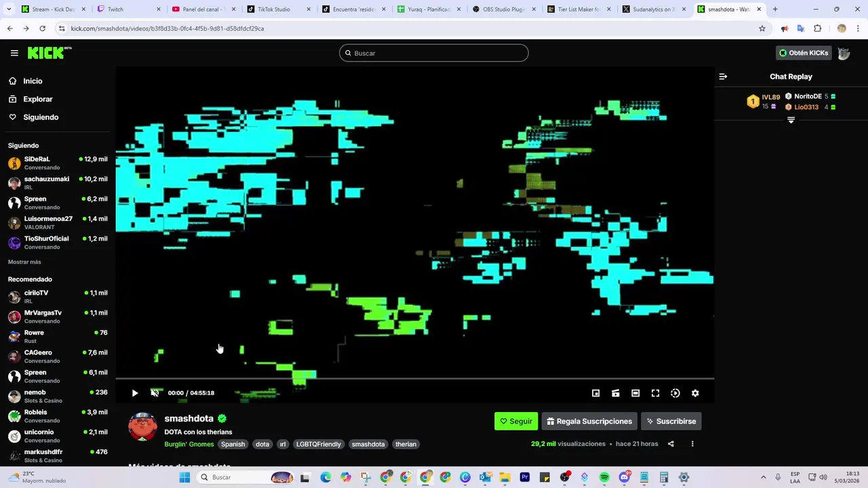Open new browser tab

tap(775, 9)
